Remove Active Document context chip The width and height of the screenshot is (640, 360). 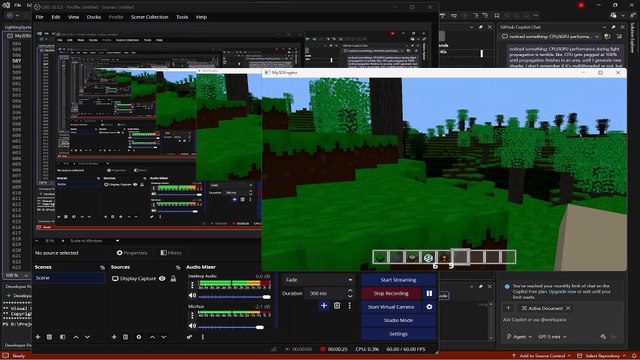568,308
